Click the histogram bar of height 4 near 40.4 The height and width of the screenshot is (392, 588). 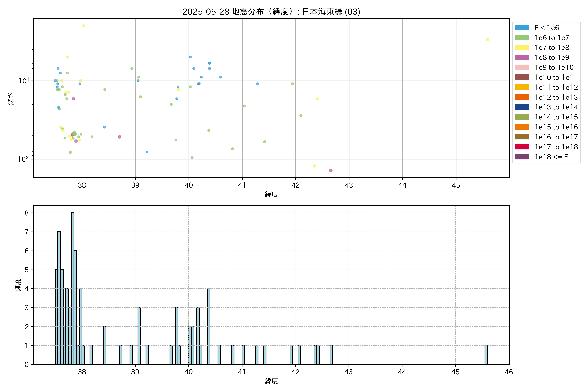point(209,326)
